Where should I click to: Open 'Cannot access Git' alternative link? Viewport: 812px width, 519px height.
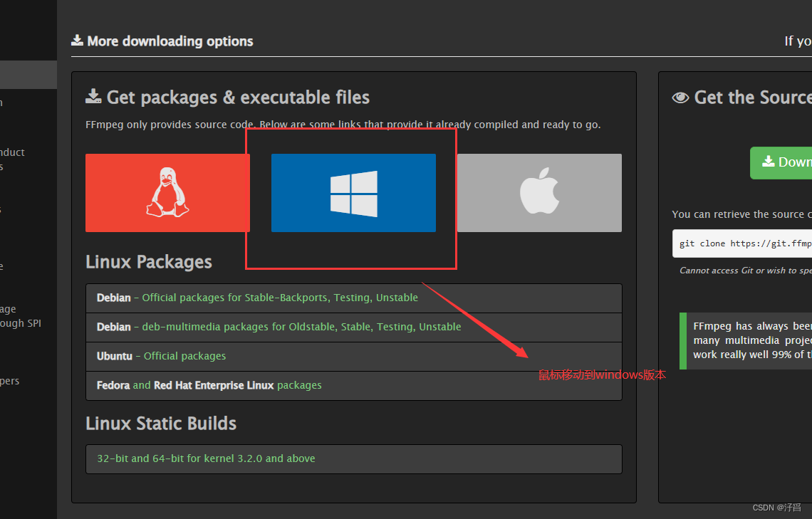click(746, 271)
